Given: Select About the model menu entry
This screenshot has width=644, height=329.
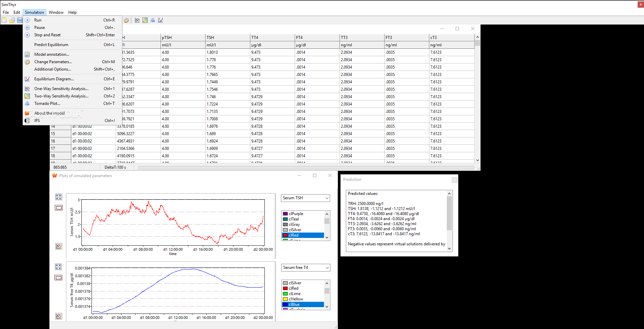Looking at the screenshot, I should 72,113.
